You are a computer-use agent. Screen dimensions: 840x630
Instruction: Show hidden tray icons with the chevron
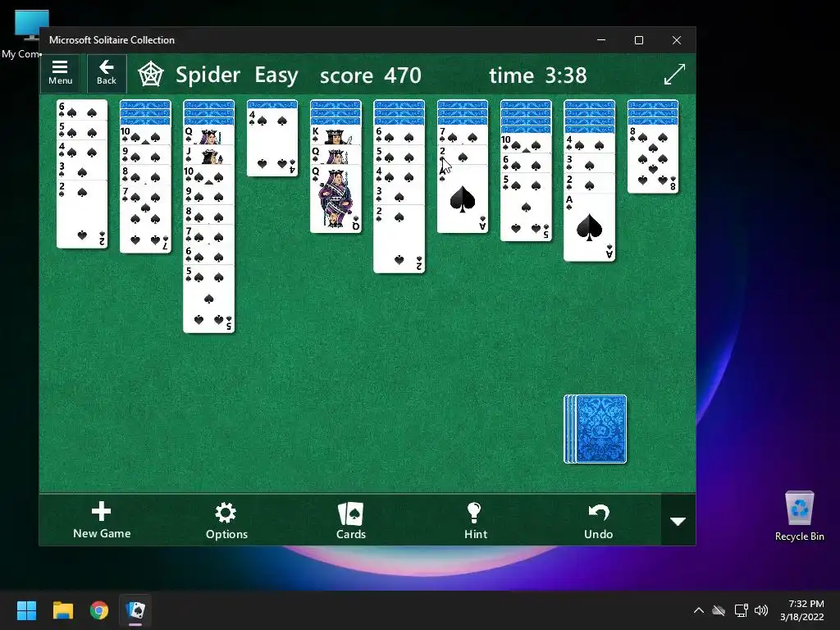click(x=699, y=610)
